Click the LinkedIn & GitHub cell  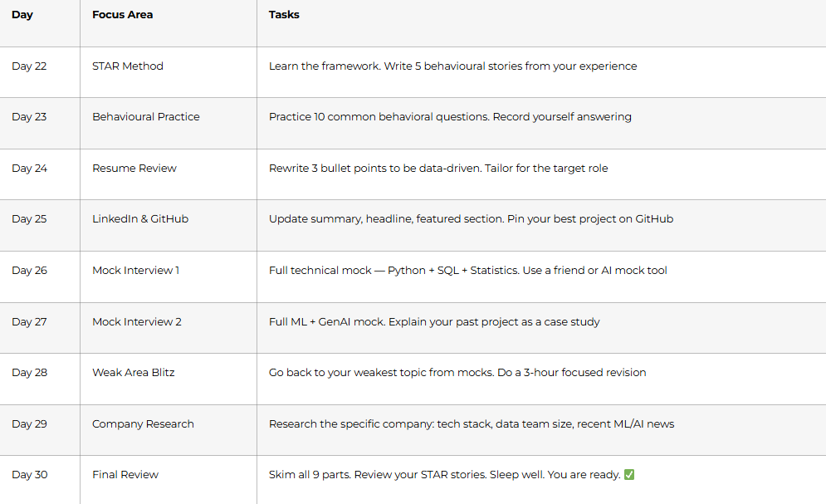pos(140,219)
